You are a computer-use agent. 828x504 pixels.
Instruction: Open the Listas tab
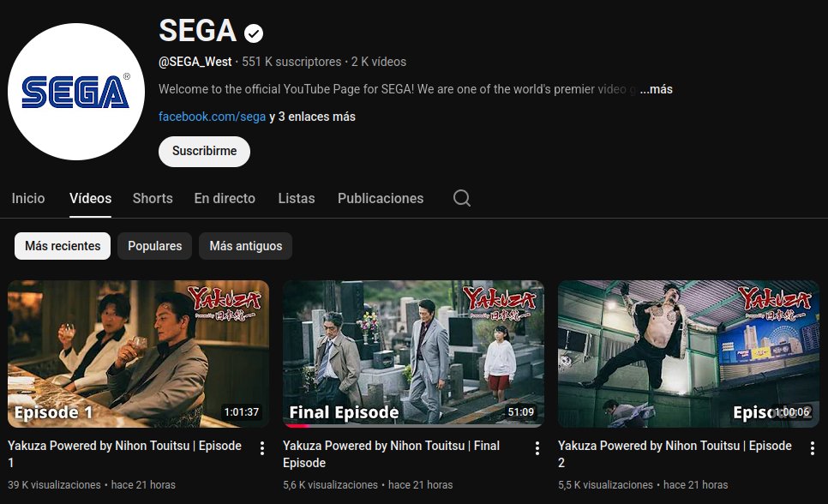point(297,198)
